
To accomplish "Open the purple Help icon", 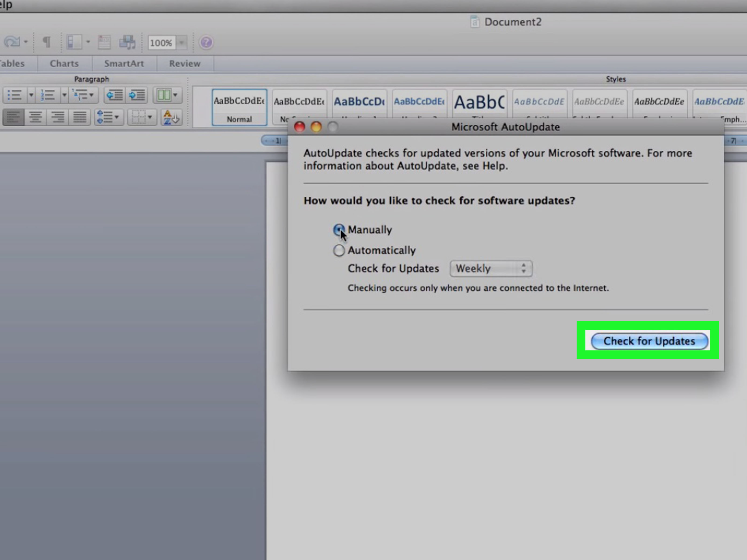I will (x=206, y=42).
